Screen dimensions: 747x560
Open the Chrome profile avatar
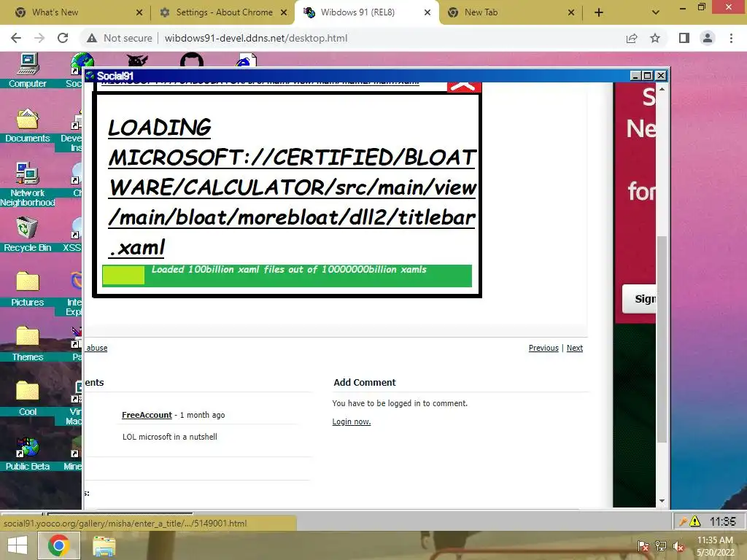[708, 38]
